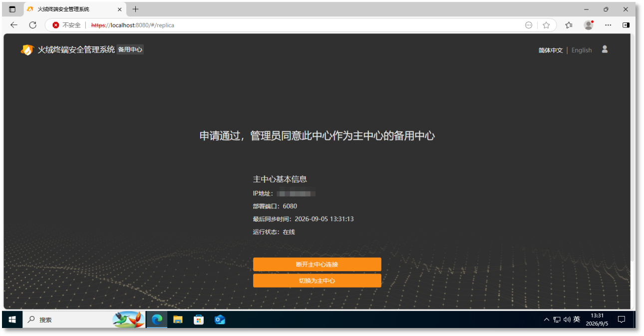
Task: Close the 火绒终端安全管理系统 tab
Action: (x=119, y=9)
